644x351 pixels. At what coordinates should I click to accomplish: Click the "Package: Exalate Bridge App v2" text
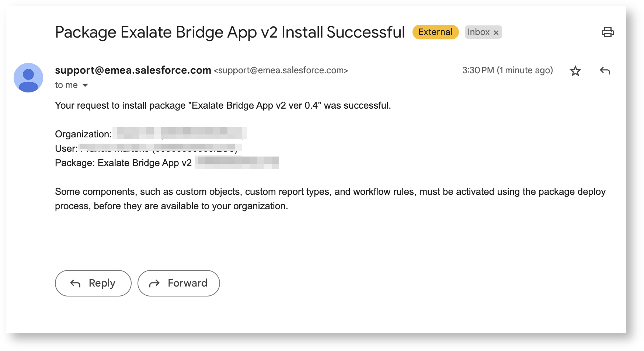coord(123,163)
